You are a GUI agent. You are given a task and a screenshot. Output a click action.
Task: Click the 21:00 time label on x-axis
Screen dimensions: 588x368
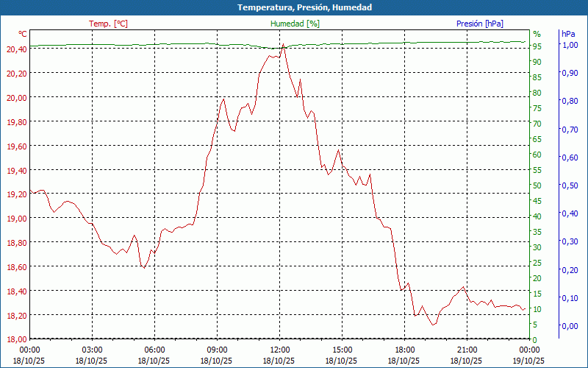[467, 350]
